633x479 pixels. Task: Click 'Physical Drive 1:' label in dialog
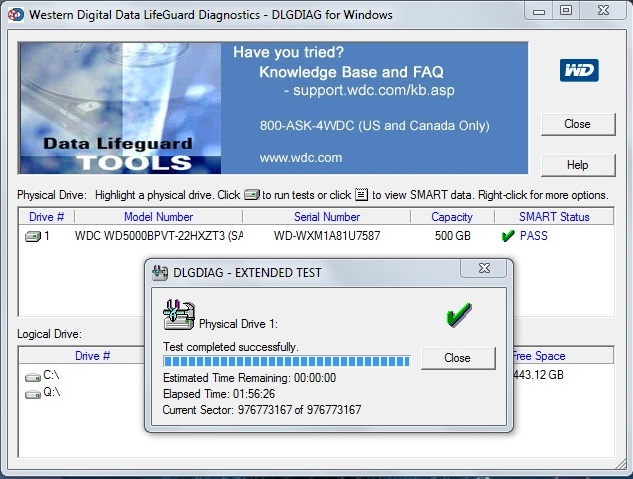(x=238, y=324)
